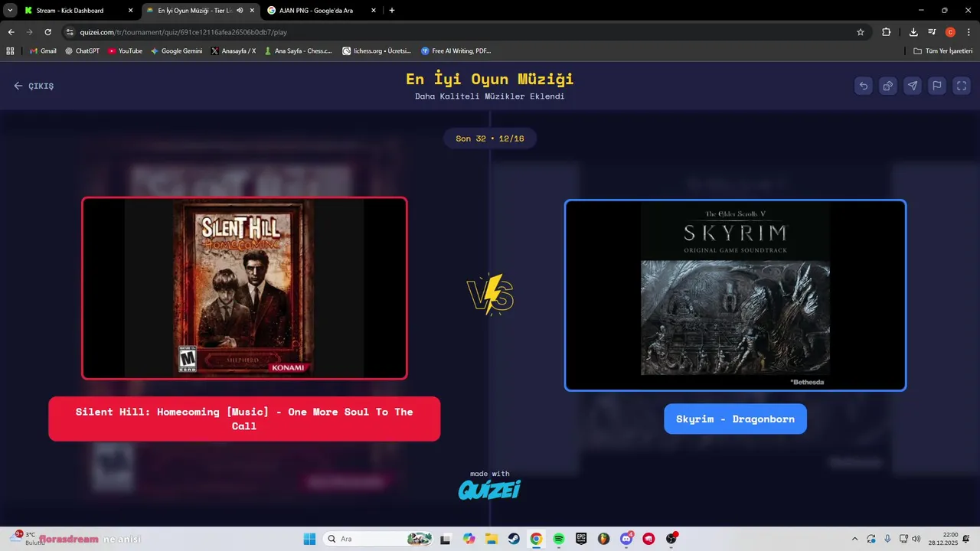Bookmark this page with the star

pos(861,32)
